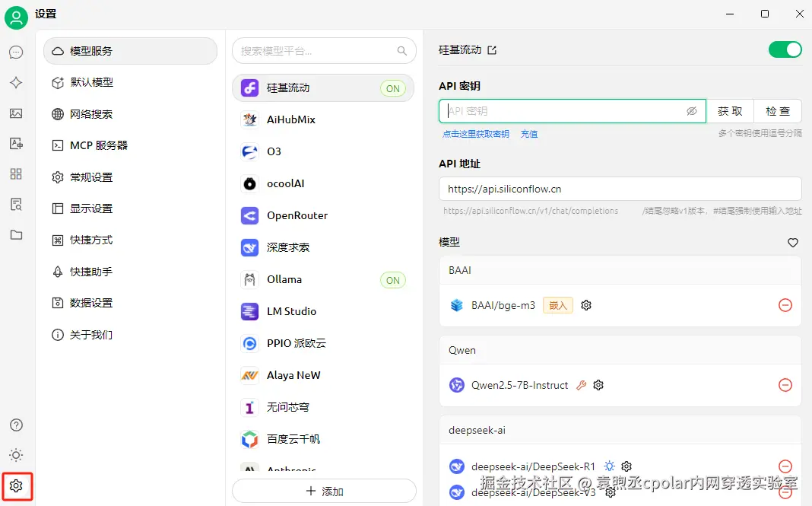
Task: Focus the 搜索模型平台 search box
Action: tap(324, 51)
